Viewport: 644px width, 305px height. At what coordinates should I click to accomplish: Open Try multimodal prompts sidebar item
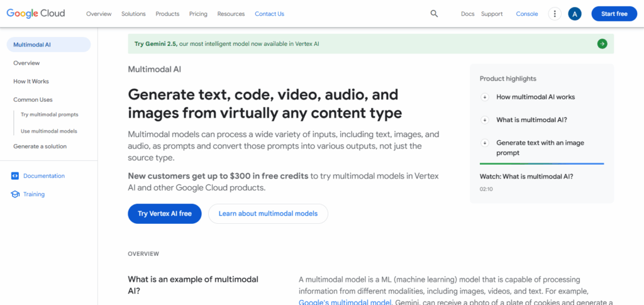click(49, 114)
